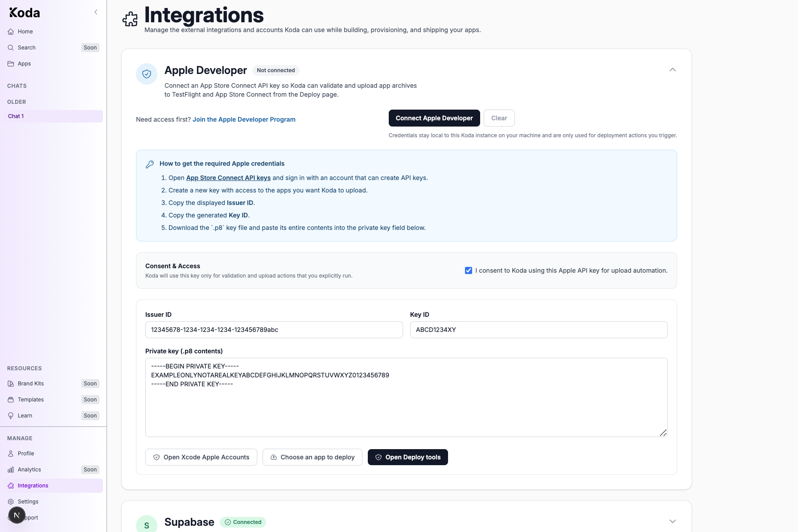Click the Soon badge next to Brand Kits
Screen dimensions: 798x532
pos(90,384)
